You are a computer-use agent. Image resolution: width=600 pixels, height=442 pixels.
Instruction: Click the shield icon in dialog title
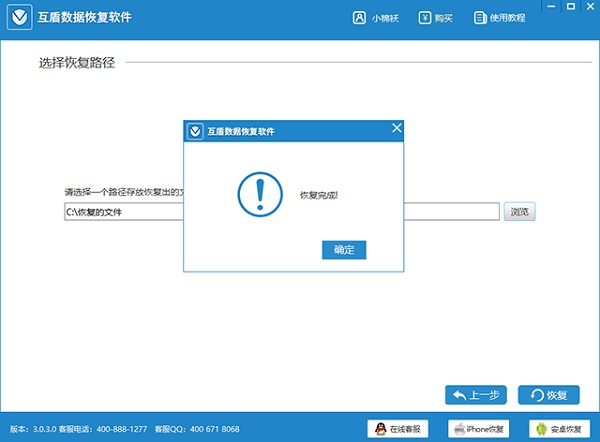[195, 130]
